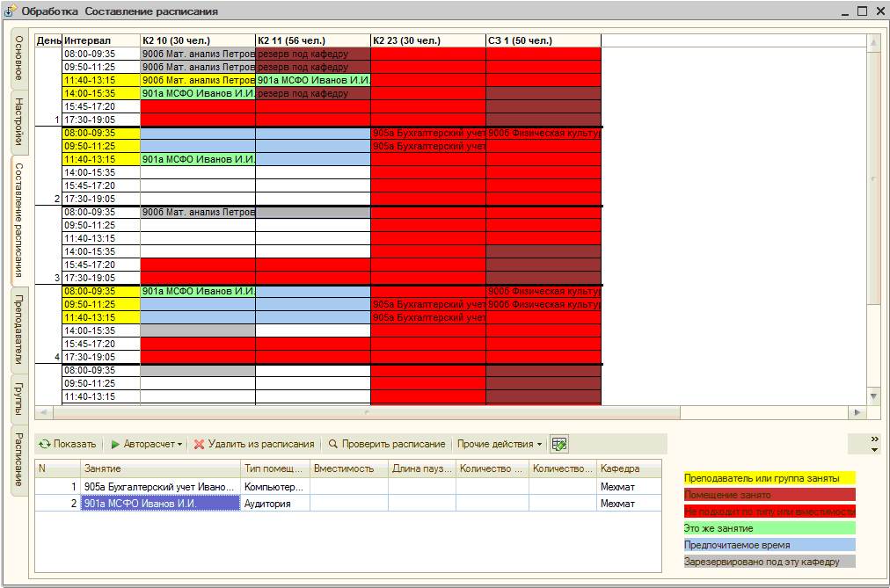Expand the Прочие действия menu

pyautogui.click(x=500, y=444)
